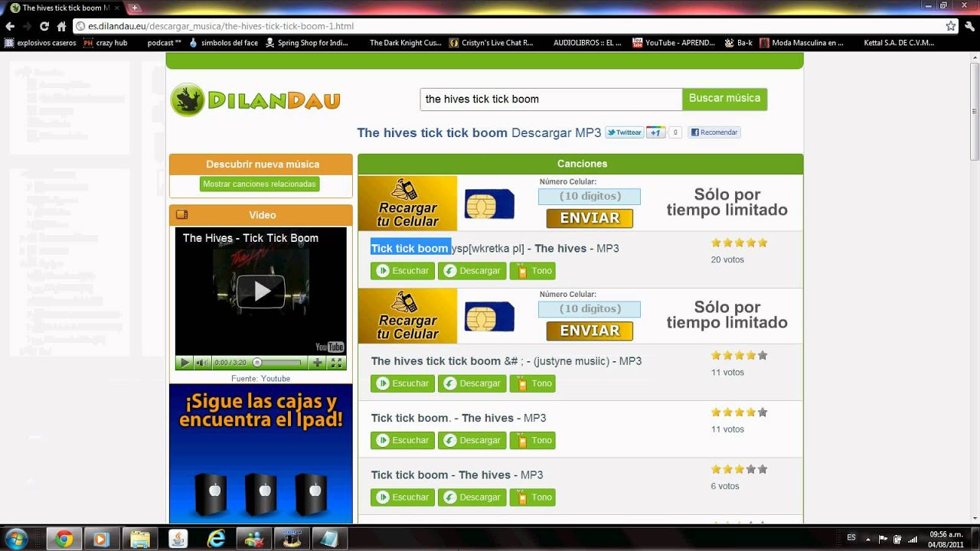Click the browser back arrow
The width and height of the screenshot is (980, 551).
click(10, 26)
